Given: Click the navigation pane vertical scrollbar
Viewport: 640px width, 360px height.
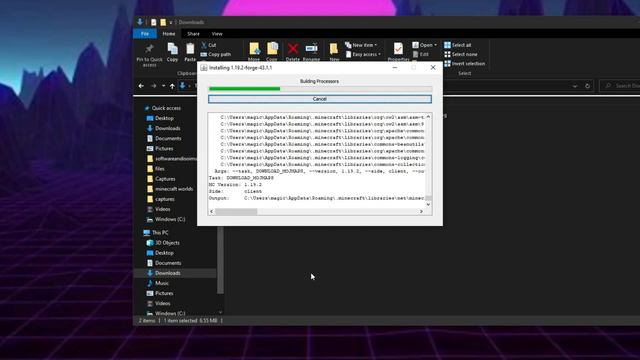Looking at the screenshot, I should click(x=220, y=260).
